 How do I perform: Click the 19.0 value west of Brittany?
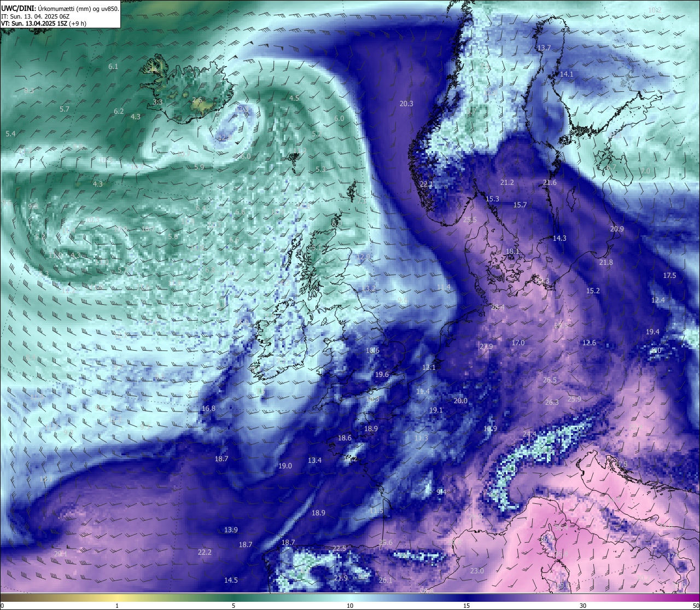[285, 466]
